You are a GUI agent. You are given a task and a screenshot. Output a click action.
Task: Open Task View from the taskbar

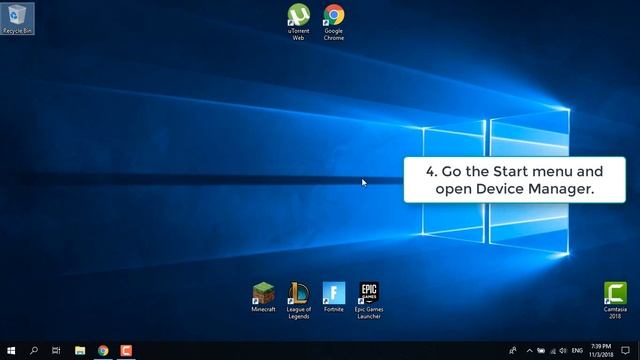pyautogui.click(x=56, y=351)
